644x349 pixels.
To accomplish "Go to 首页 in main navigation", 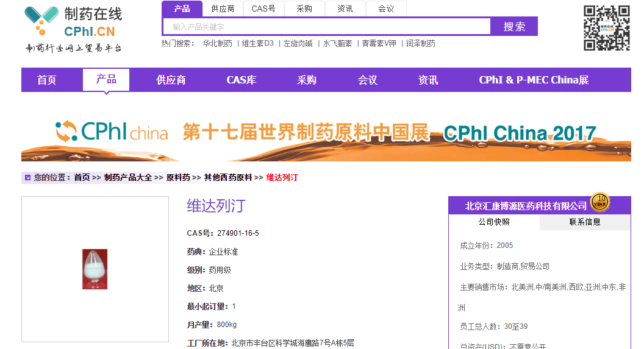I will pyautogui.click(x=46, y=80).
